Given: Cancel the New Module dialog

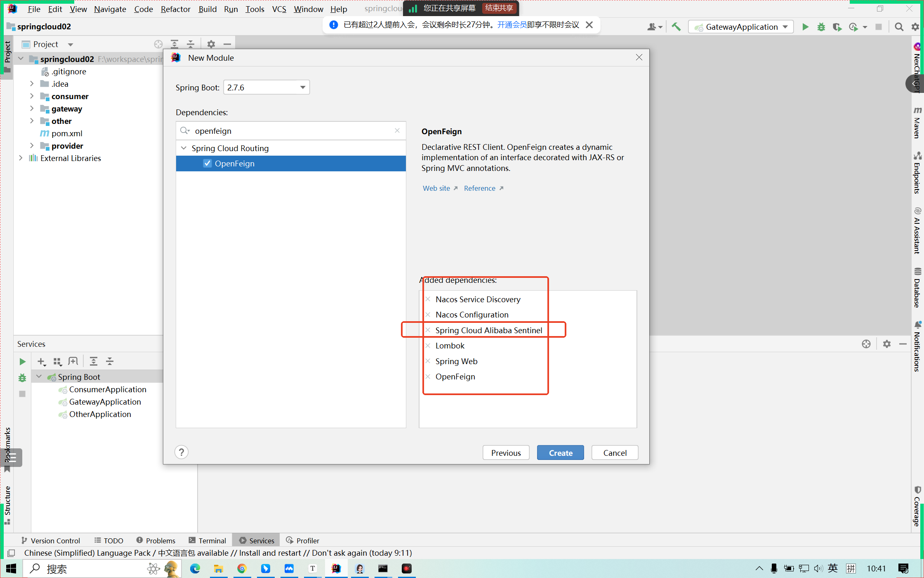Looking at the screenshot, I should pyautogui.click(x=615, y=453).
